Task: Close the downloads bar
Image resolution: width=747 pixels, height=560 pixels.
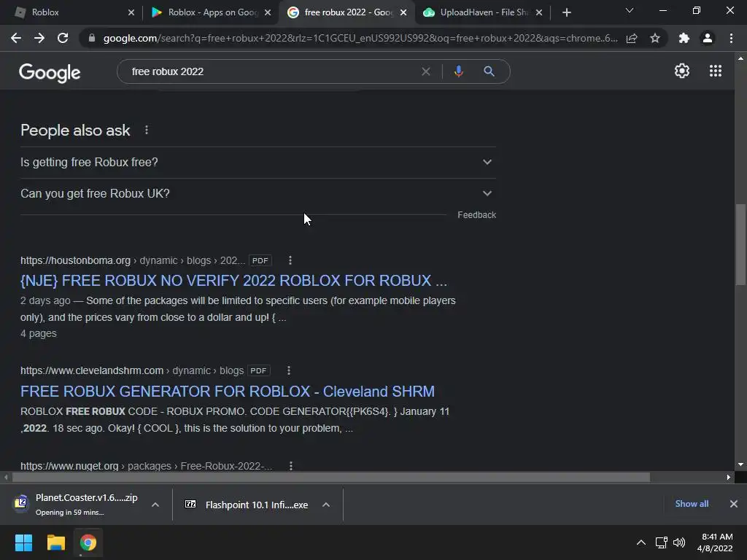Action: coord(734,504)
